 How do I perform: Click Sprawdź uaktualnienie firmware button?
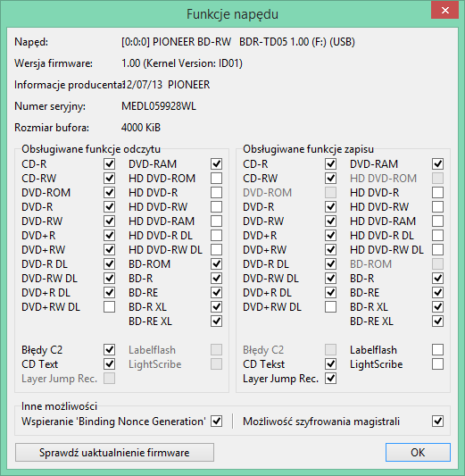click(114, 452)
